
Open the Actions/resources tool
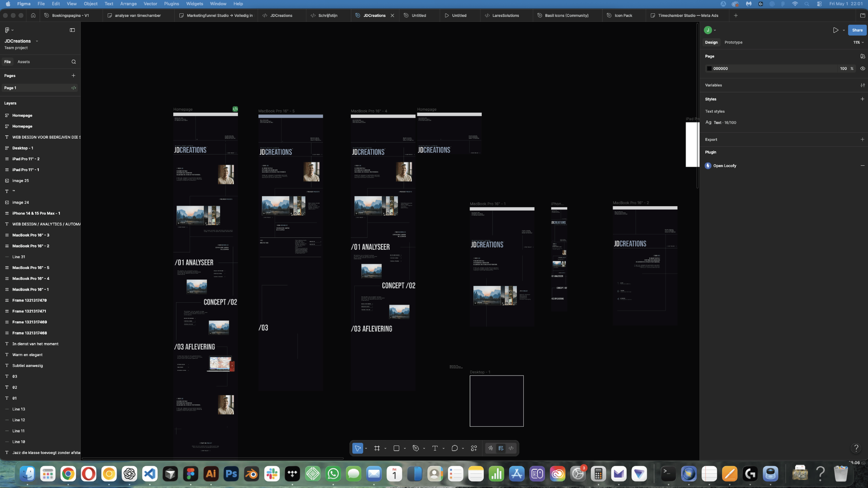(474, 448)
